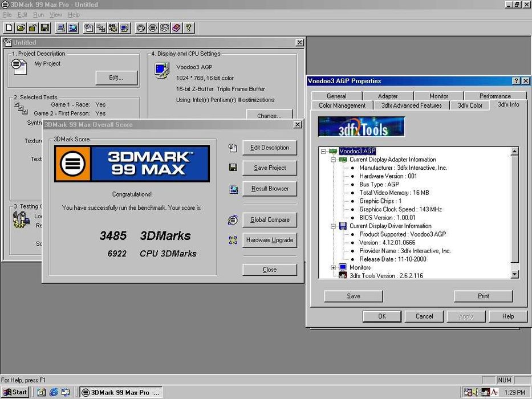Open the Color Management tab

pos(342,105)
